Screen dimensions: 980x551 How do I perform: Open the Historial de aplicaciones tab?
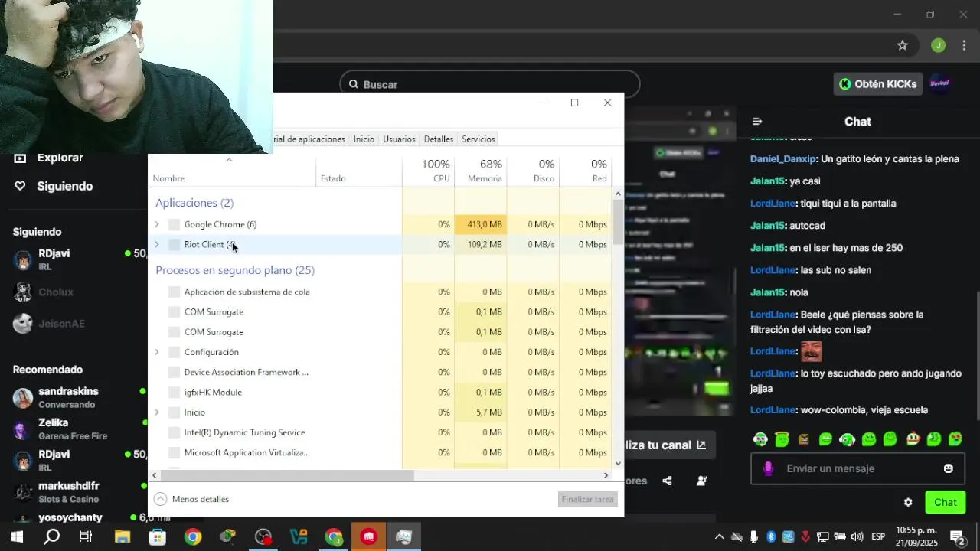pos(310,139)
